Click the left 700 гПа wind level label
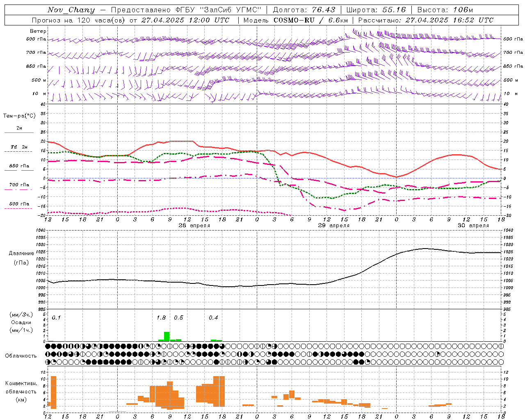The image size is (525, 420). 36,52
